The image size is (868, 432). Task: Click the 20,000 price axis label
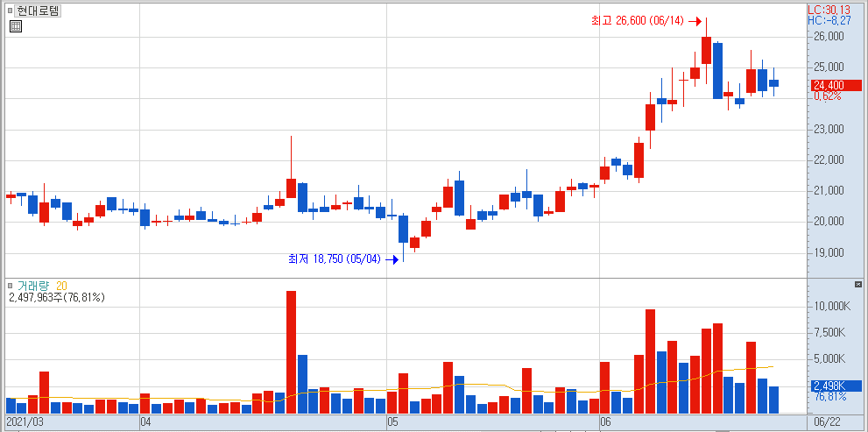pos(828,222)
